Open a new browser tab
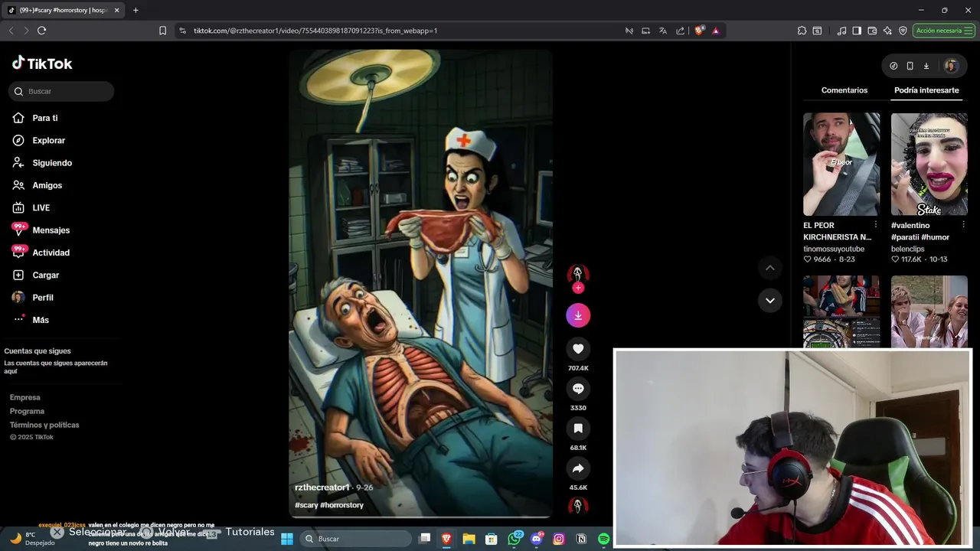This screenshot has height=551, width=980. click(136, 10)
